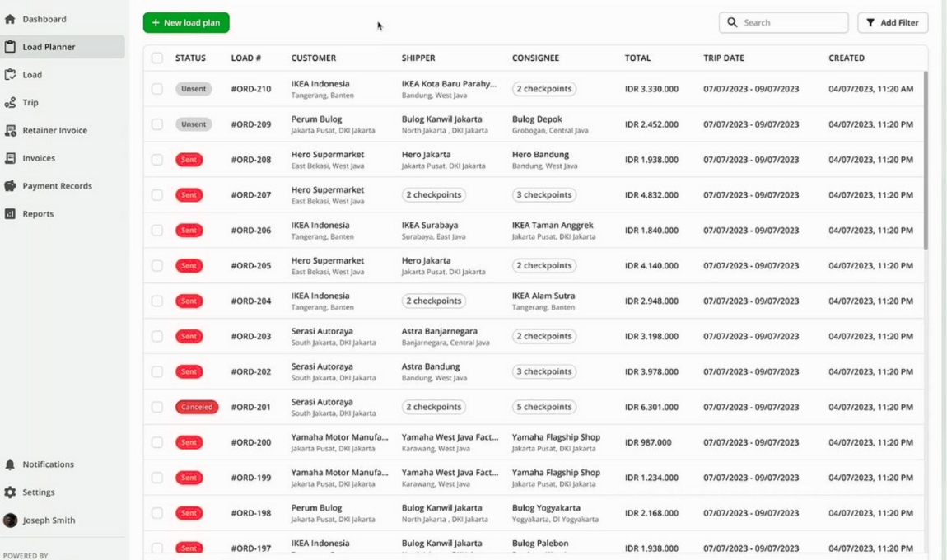This screenshot has height=560, width=947.
Task: Select the checkbox for row #ORD-201
Action: point(157,407)
